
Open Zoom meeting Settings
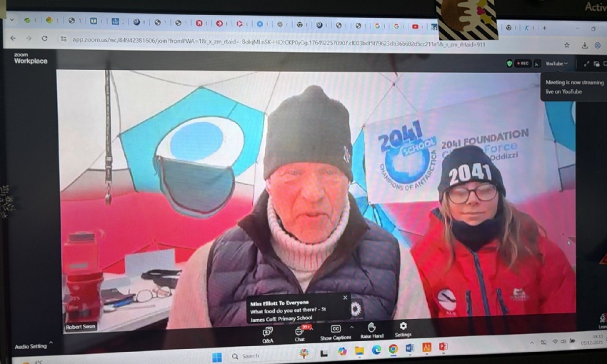click(x=403, y=329)
